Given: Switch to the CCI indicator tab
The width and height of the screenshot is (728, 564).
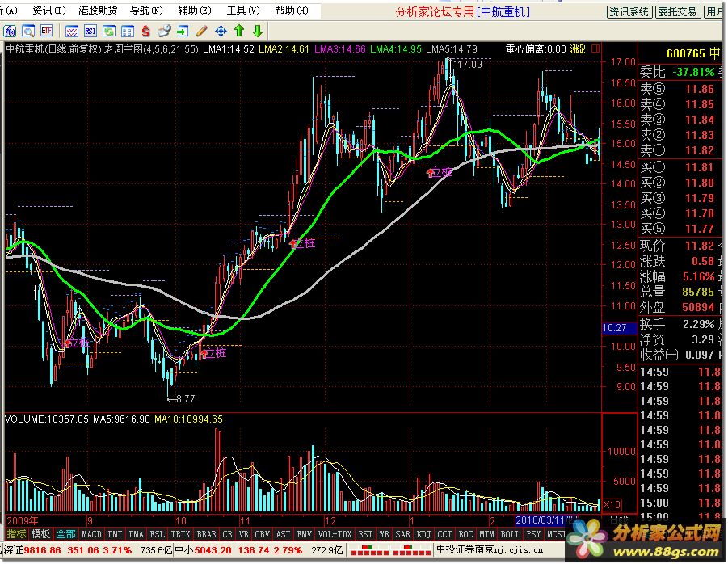Looking at the screenshot, I should pos(444,534).
